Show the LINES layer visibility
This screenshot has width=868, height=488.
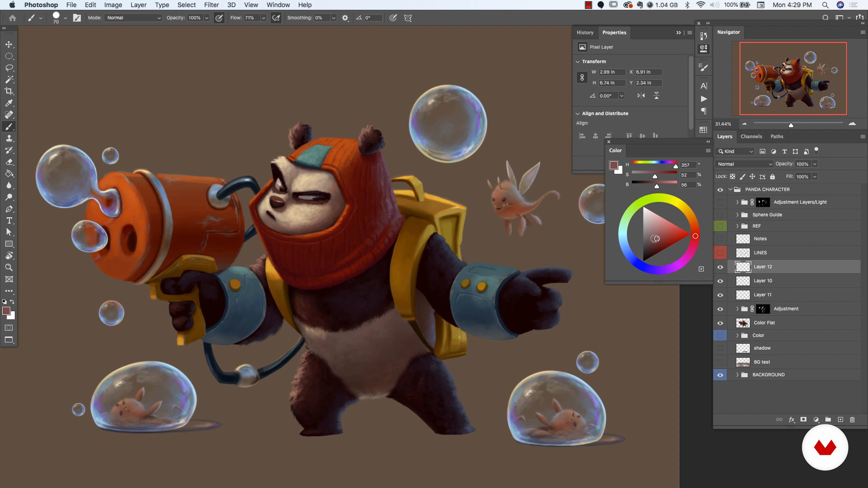(x=720, y=253)
